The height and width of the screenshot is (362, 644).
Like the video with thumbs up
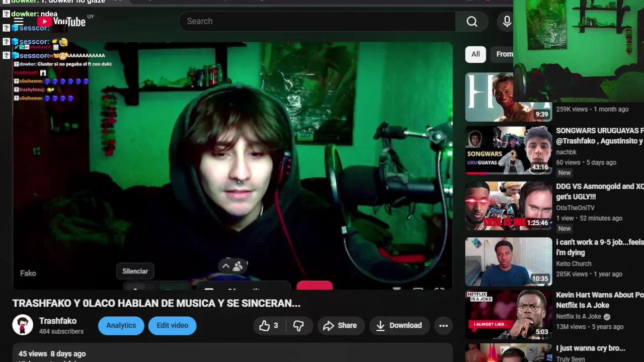(268, 325)
